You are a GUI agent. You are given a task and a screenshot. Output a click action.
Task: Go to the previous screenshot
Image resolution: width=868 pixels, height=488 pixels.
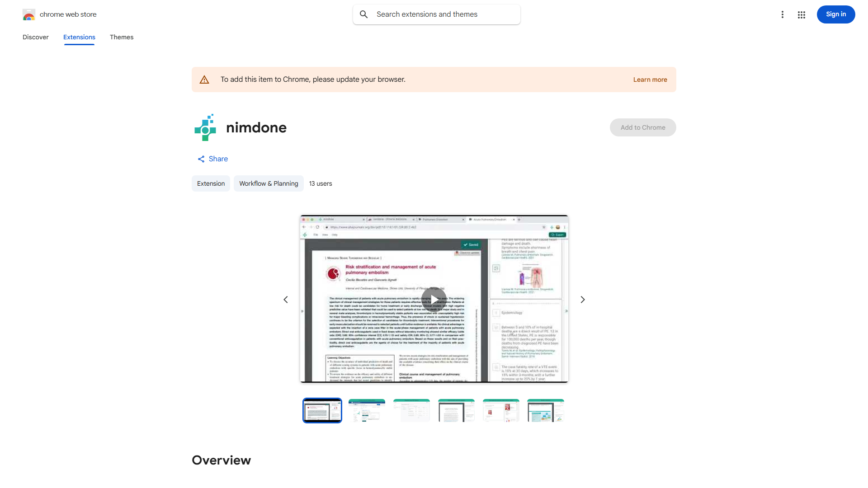(286, 300)
